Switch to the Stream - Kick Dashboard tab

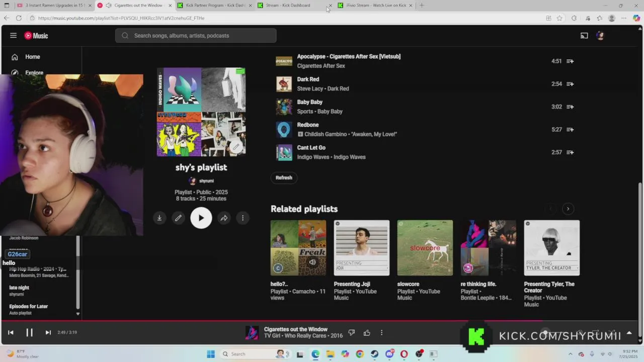[x=294, y=6]
